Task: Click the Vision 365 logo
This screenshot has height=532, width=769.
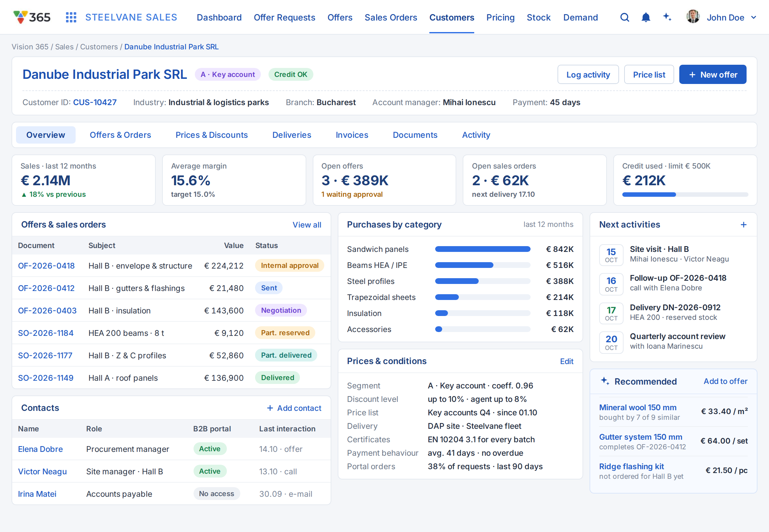Action: click(32, 17)
